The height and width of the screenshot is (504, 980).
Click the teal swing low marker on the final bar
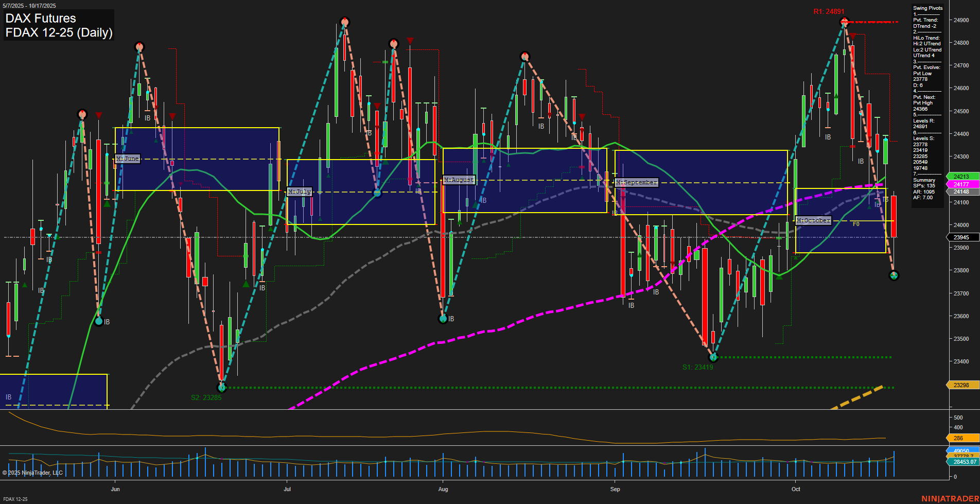[894, 275]
